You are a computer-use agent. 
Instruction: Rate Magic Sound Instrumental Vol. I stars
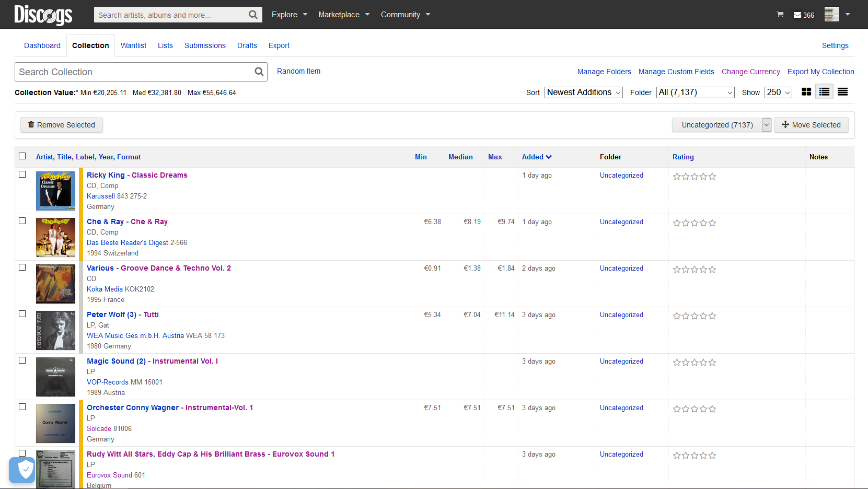pos(695,363)
